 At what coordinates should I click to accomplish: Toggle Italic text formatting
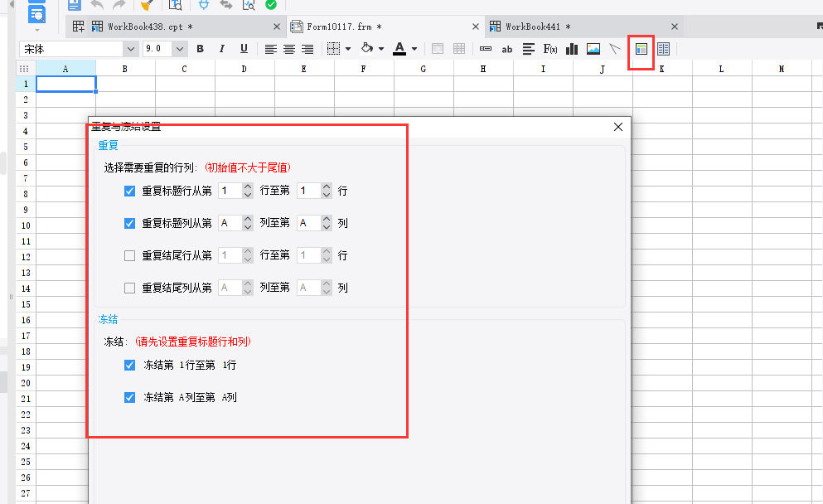(x=222, y=49)
